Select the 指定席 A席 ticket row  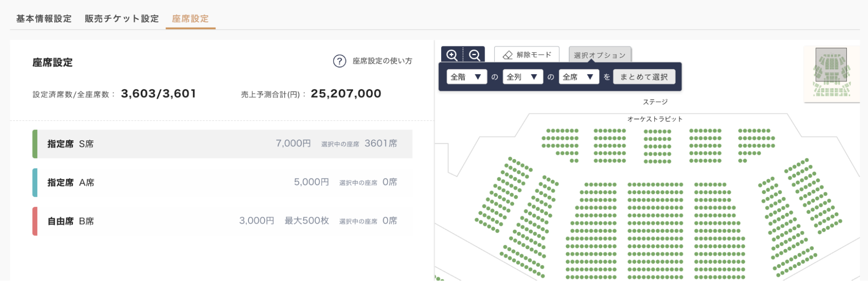click(222, 182)
